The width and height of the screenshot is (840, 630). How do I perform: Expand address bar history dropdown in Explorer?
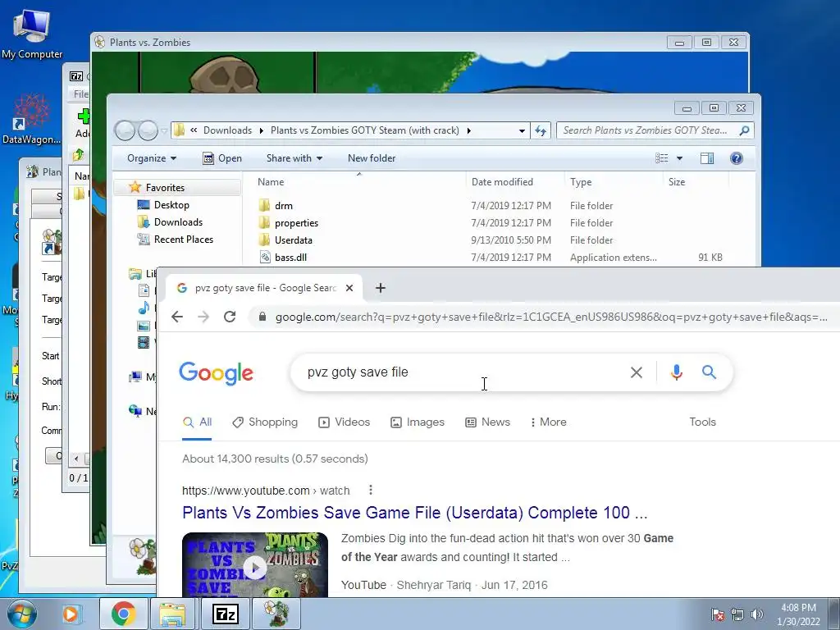(x=522, y=130)
